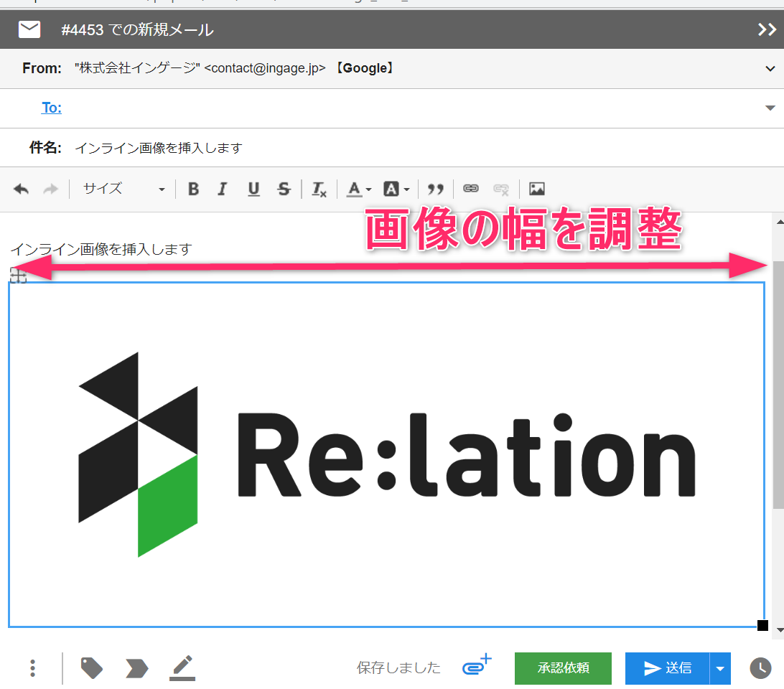
Task: Attach a file with the paperclip icon
Action: pyautogui.click(x=477, y=665)
